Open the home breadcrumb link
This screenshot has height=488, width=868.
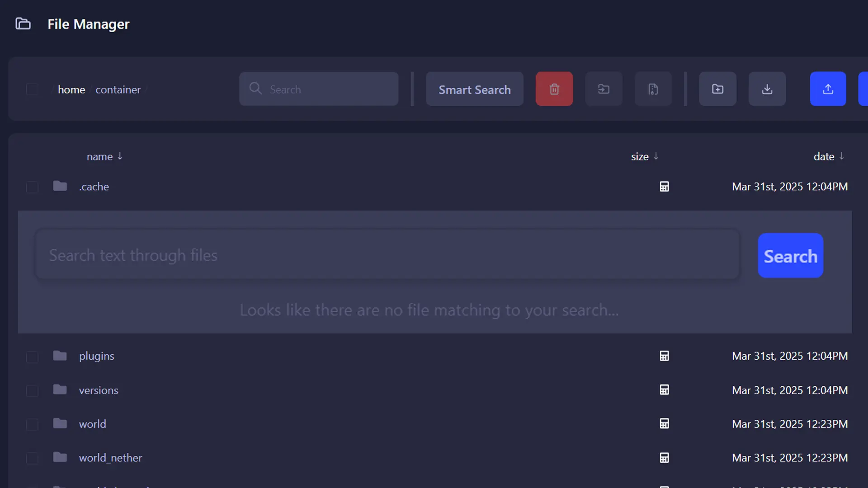click(x=71, y=89)
